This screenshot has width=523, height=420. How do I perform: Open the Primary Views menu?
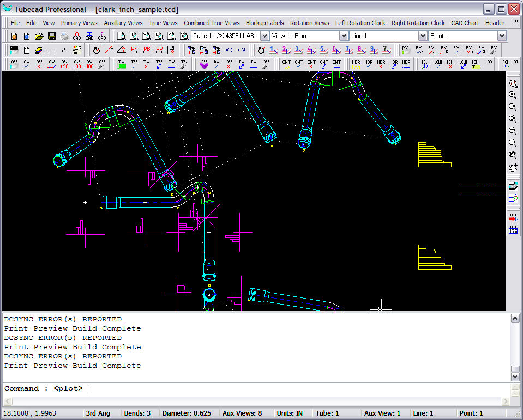click(79, 23)
